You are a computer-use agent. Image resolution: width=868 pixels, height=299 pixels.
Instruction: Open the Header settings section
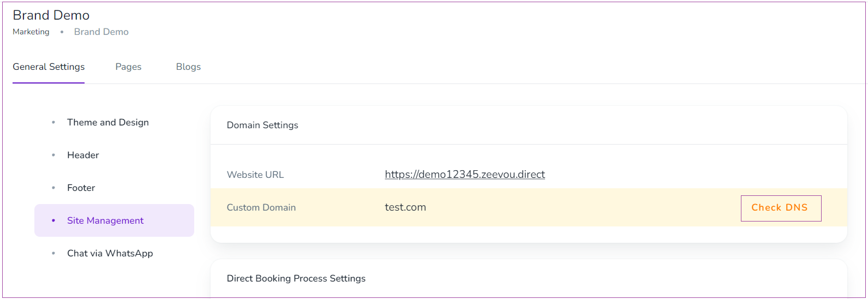coord(83,155)
